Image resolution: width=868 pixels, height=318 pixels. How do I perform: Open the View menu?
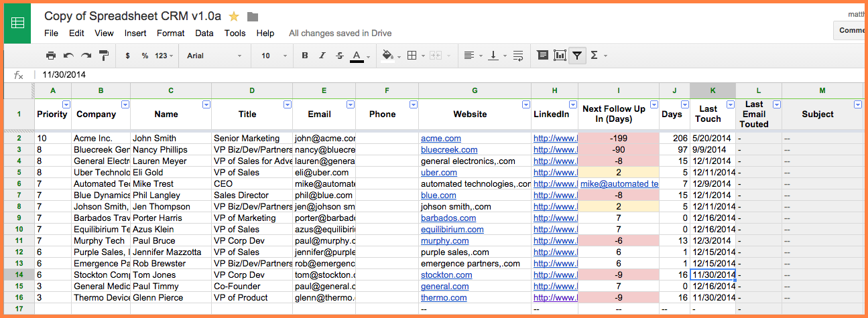click(x=104, y=33)
